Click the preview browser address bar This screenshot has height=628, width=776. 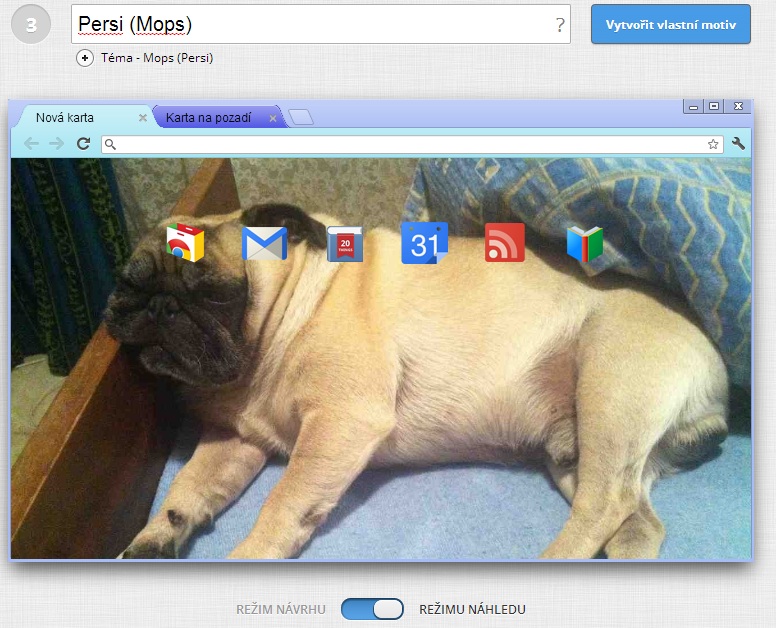pyautogui.click(x=412, y=144)
